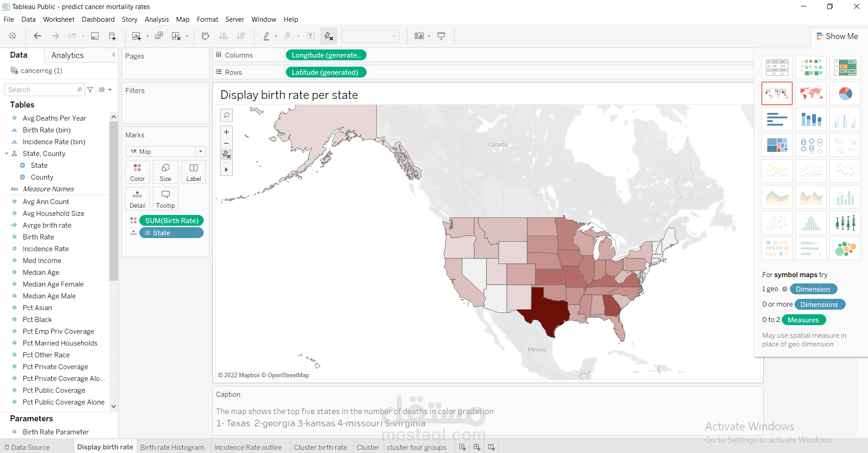Click inside the Data pane search field
This screenshot has height=453, width=868.
41,89
